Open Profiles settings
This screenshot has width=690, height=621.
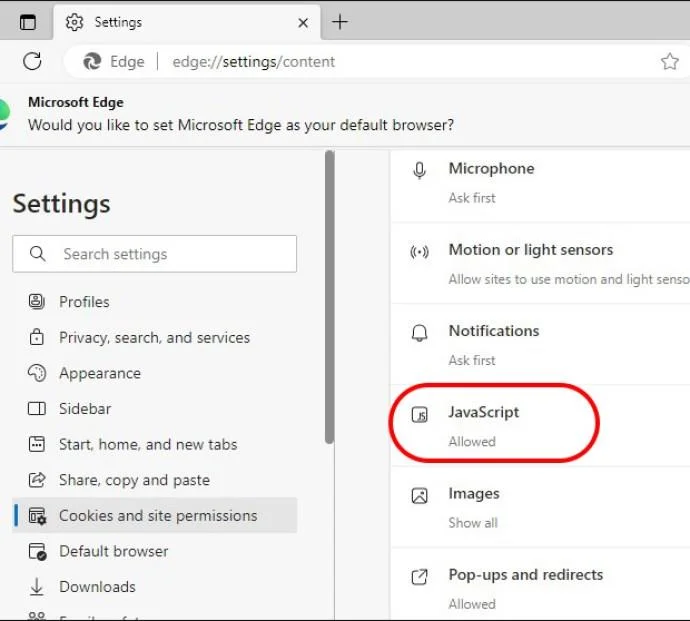154,302
